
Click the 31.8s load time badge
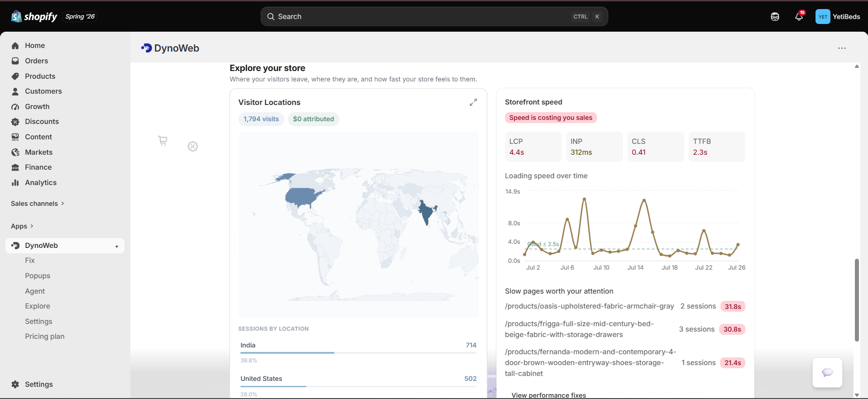[733, 307]
